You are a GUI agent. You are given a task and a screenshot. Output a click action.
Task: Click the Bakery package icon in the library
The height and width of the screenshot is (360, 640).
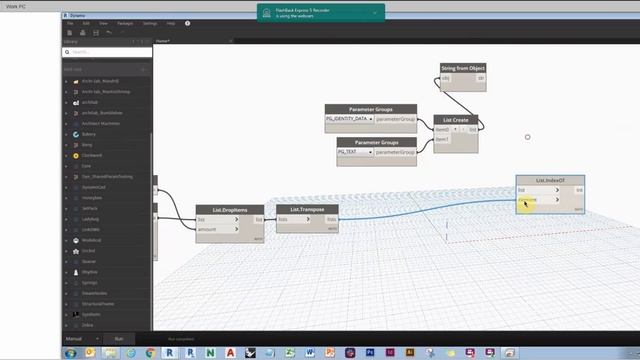pos(76,134)
